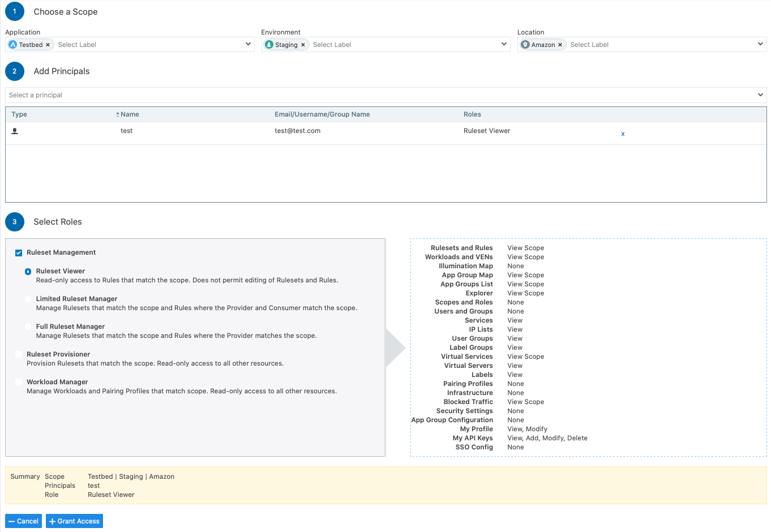Select the Limited Ruleset Manager radio button
The image size is (771, 532).
[x=28, y=299]
